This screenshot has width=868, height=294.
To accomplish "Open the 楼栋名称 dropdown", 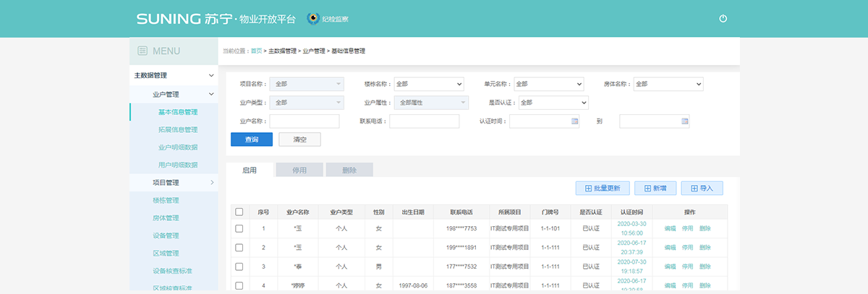I will click(428, 84).
